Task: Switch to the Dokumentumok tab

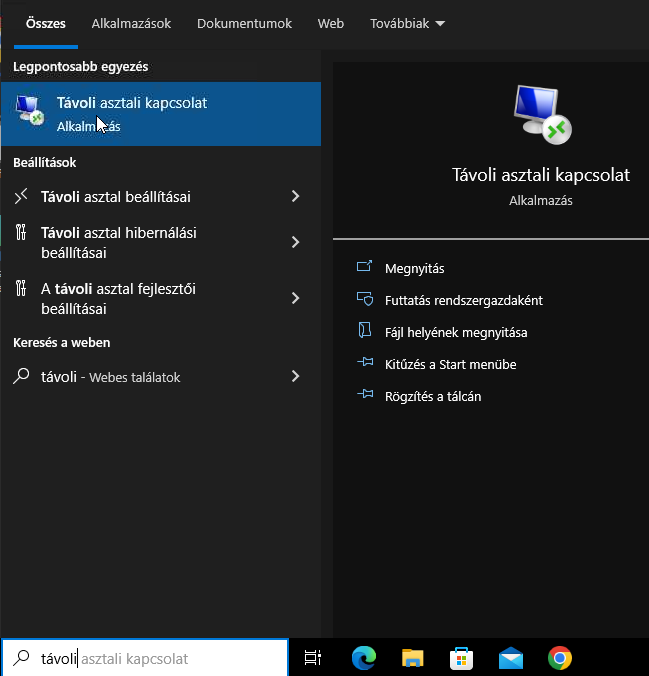Action: coord(244,22)
